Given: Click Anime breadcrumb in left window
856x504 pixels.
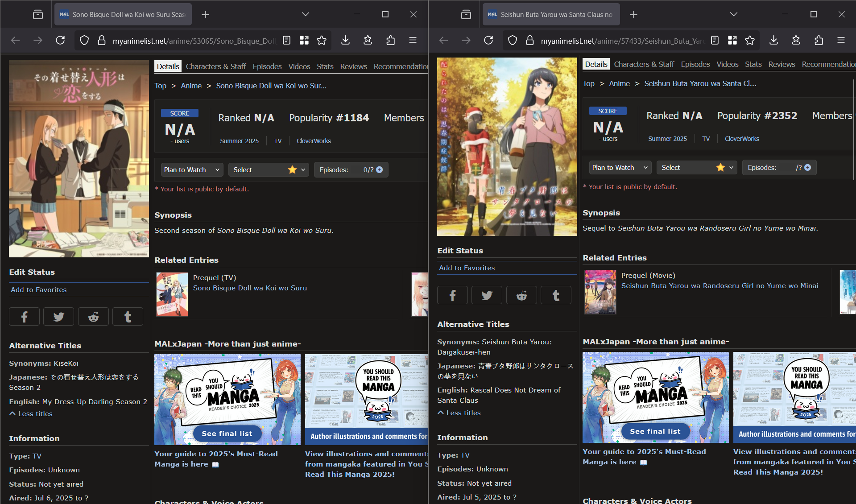Looking at the screenshot, I should tap(191, 86).
